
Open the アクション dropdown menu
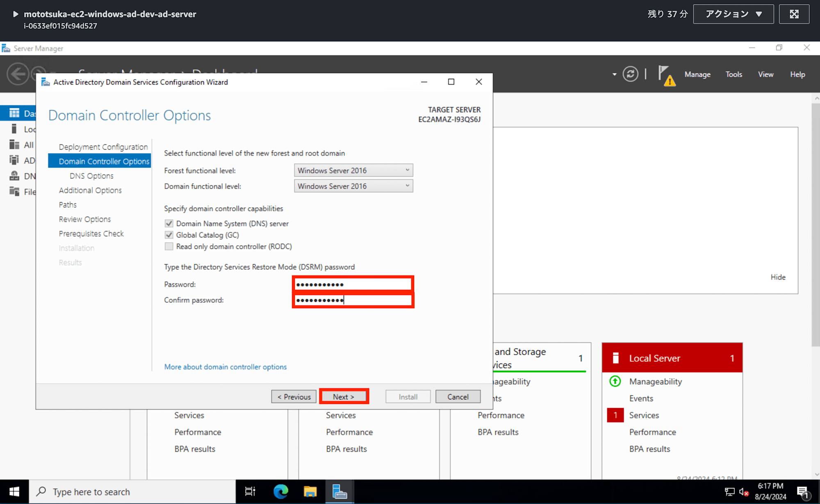tap(733, 14)
